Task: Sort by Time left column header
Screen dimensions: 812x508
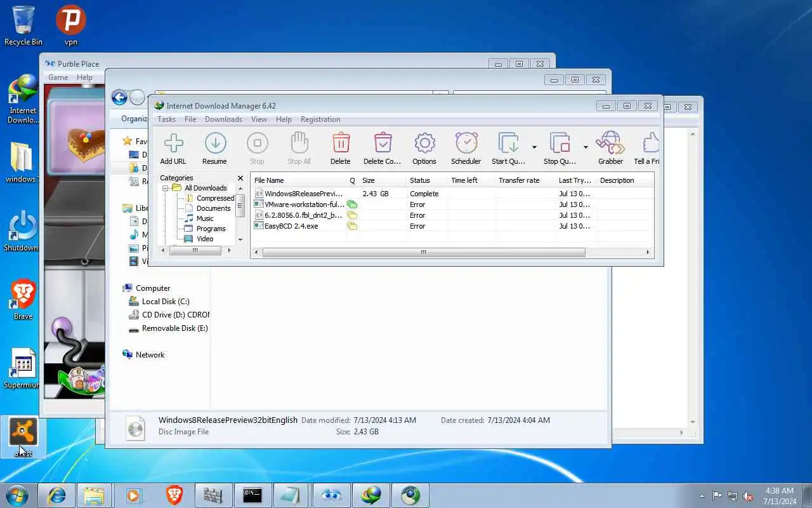Action: (x=471, y=180)
